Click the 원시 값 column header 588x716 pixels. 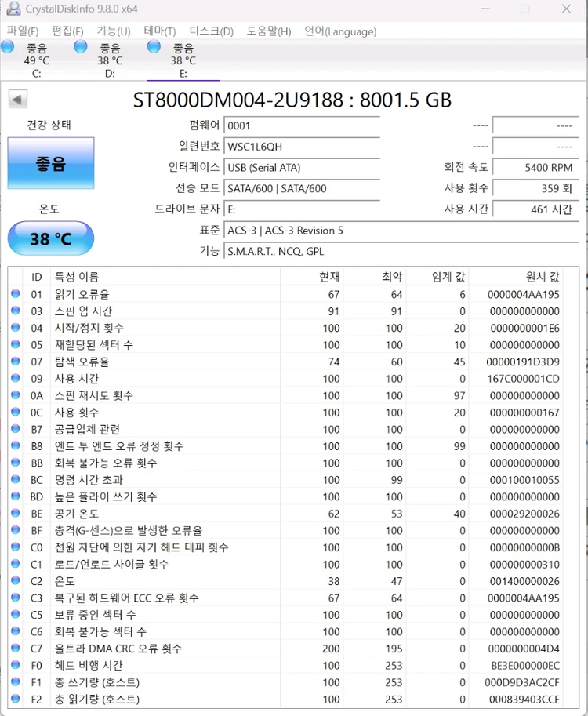pyautogui.click(x=516, y=277)
